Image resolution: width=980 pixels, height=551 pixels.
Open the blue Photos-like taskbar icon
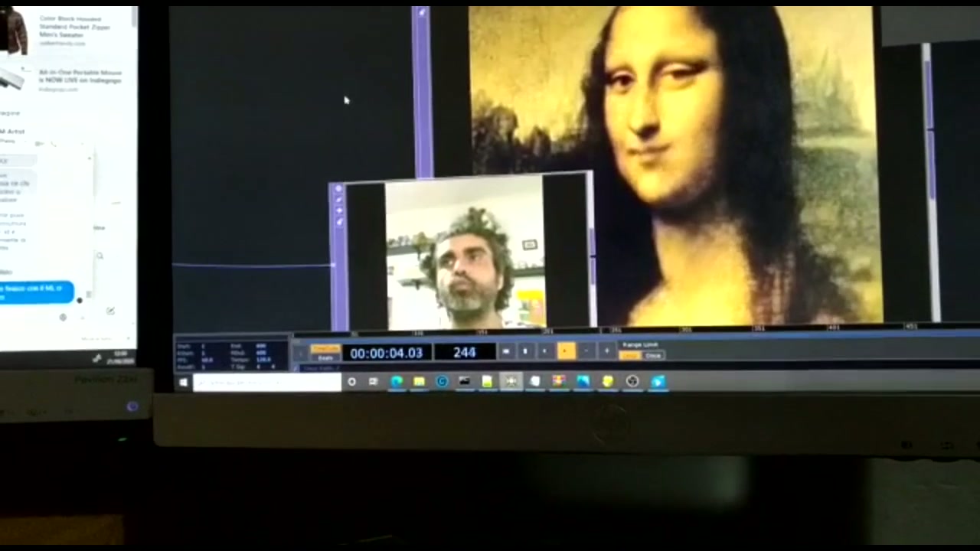(583, 381)
